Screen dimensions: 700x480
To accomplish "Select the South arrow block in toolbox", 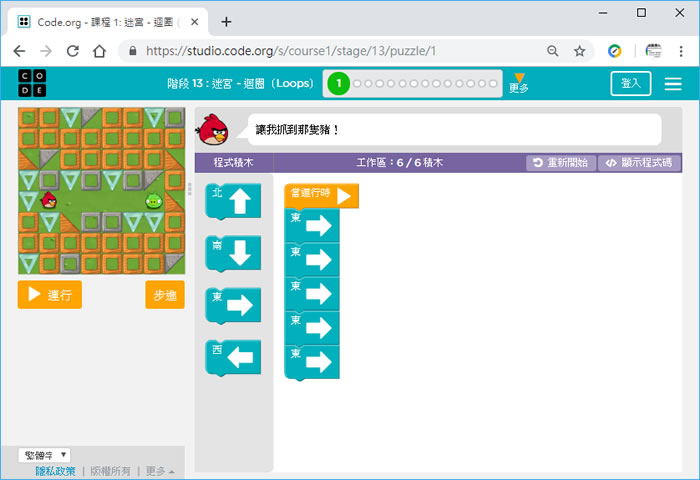I will 233,253.
